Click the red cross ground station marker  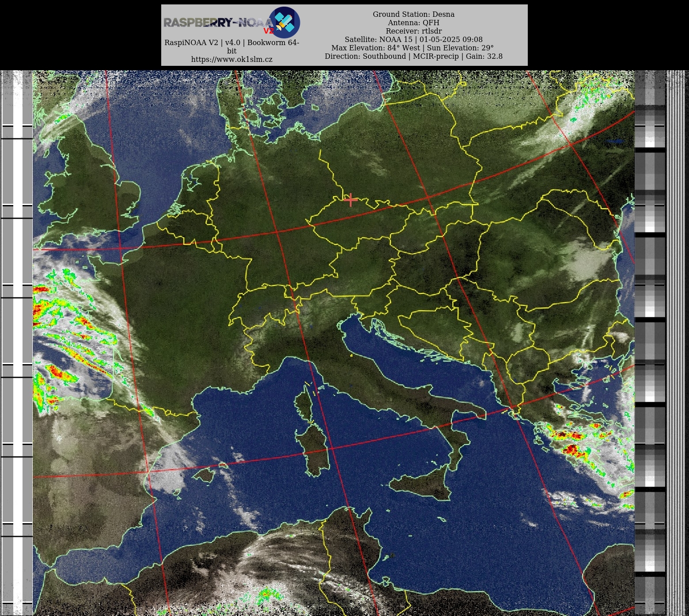351,200
